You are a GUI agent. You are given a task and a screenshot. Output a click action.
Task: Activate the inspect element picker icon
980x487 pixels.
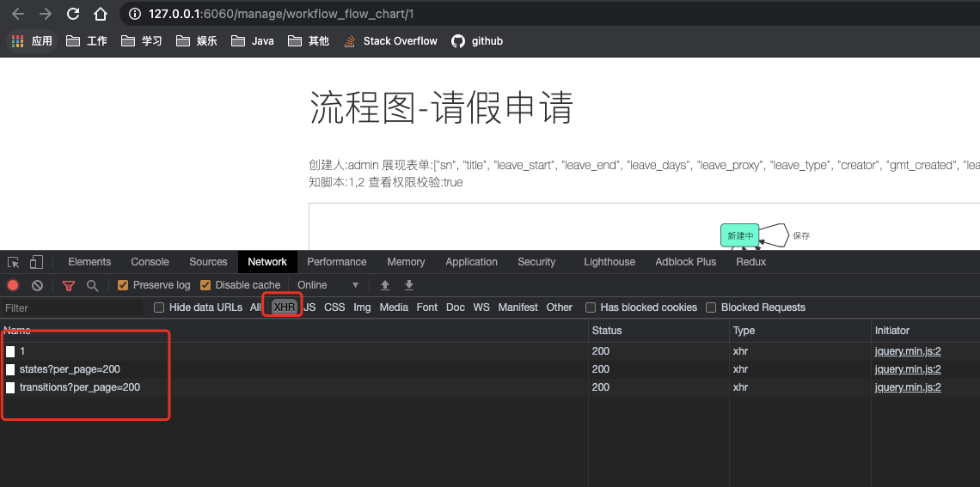coord(14,262)
